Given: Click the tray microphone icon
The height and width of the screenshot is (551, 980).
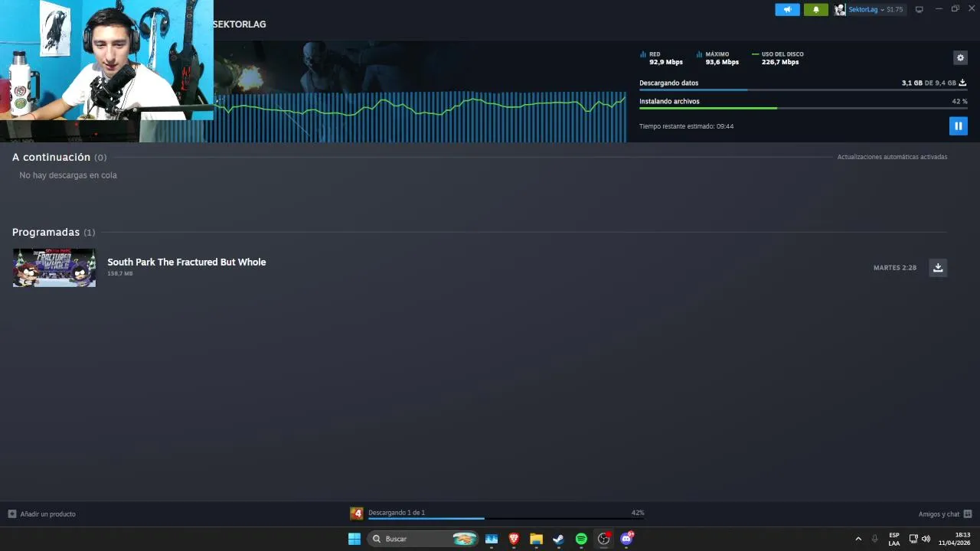Looking at the screenshot, I should click(874, 539).
